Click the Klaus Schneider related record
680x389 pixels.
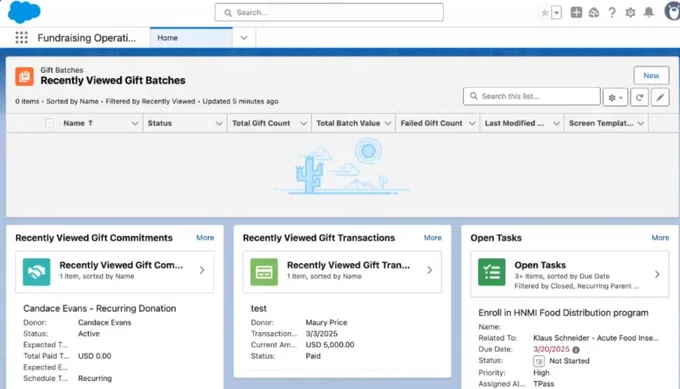(596, 338)
